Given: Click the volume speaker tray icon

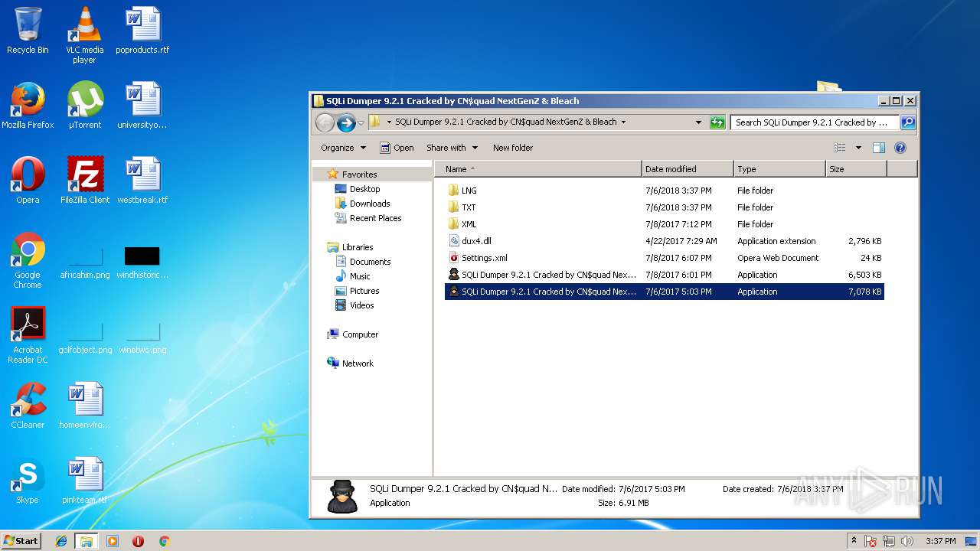Looking at the screenshot, I should coord(907,541).
